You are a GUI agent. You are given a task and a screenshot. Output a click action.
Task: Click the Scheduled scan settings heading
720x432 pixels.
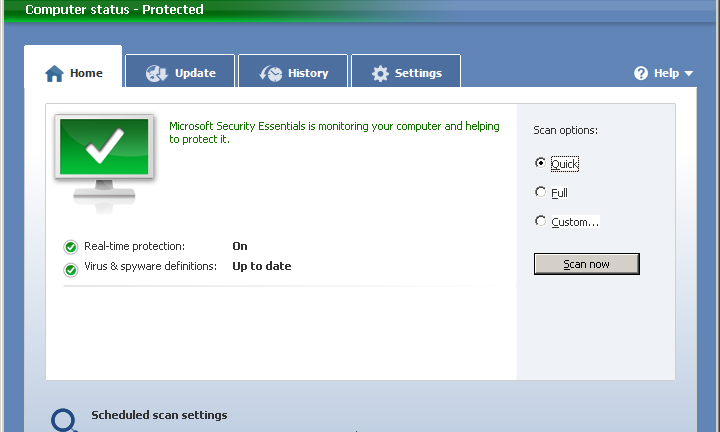coord(159,415)
